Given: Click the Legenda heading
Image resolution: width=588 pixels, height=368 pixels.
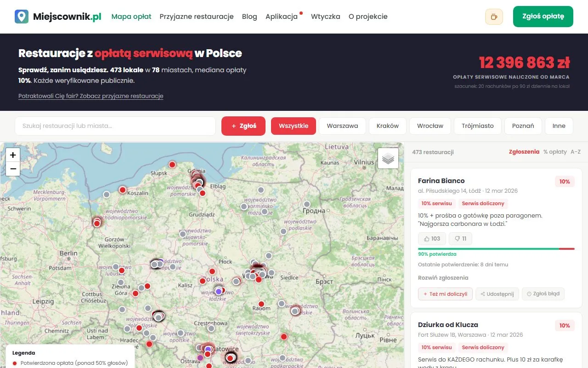Looking at the screenshot, I should (x=23, y=353).
